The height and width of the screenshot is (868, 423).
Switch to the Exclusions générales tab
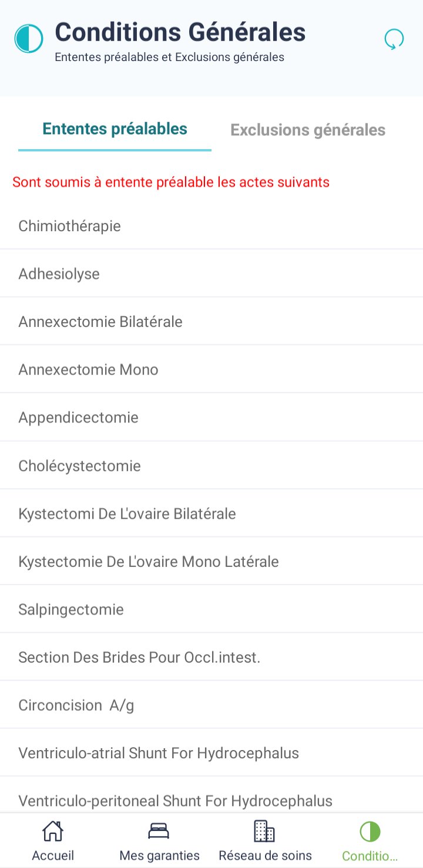(308, 130)
